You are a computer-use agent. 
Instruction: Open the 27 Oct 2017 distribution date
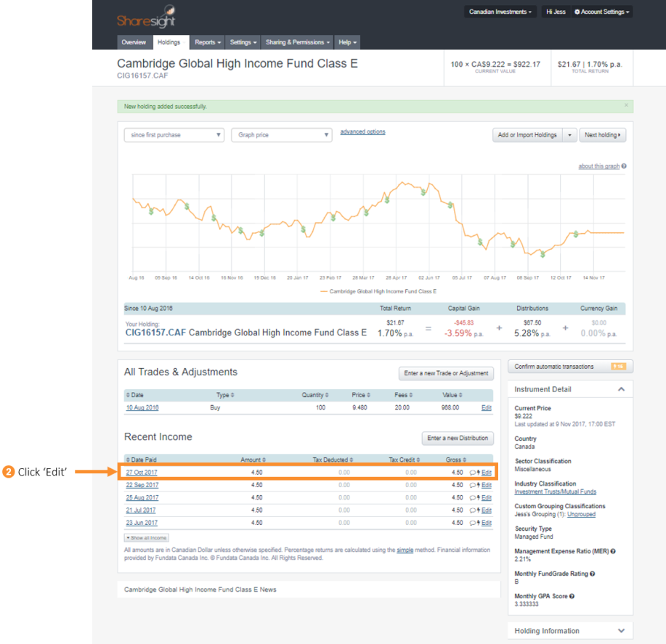pyautogui.click(x=142, y=473)
